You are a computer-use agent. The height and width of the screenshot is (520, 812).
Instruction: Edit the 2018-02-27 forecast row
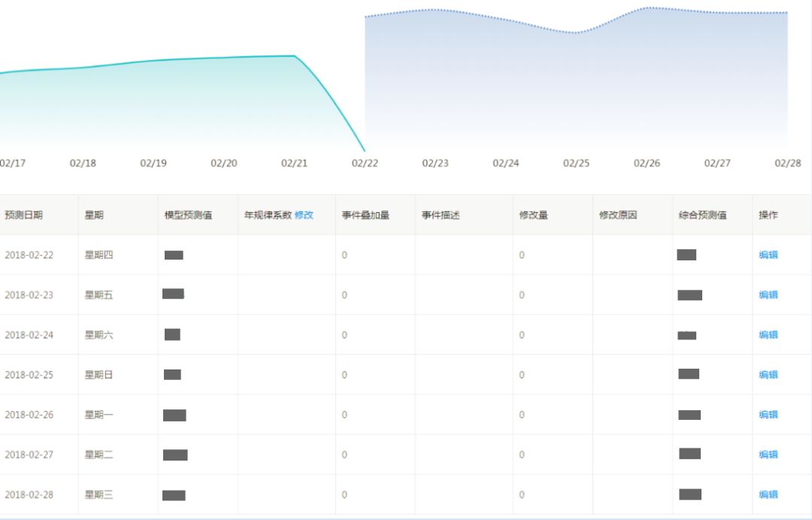pos(768,455)
